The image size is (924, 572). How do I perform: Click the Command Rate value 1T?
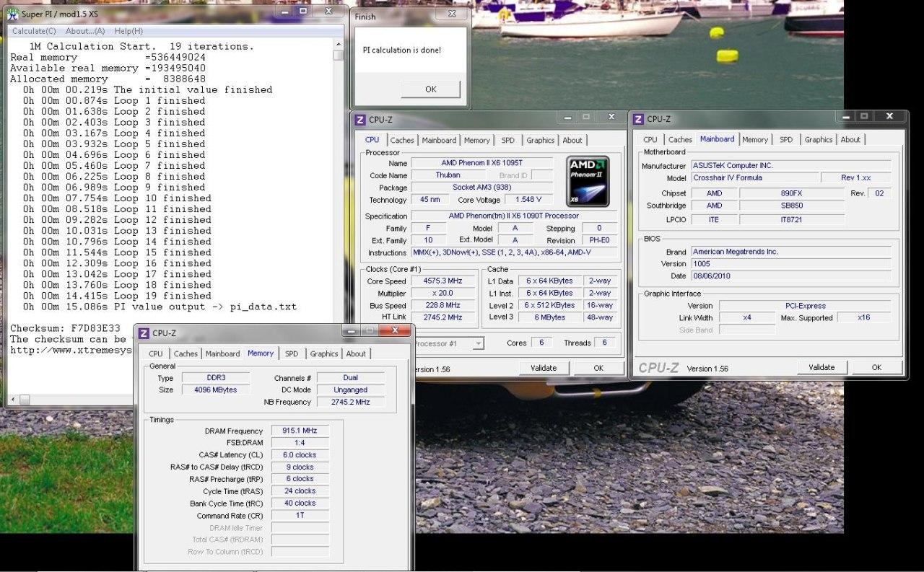click(300, 516)
